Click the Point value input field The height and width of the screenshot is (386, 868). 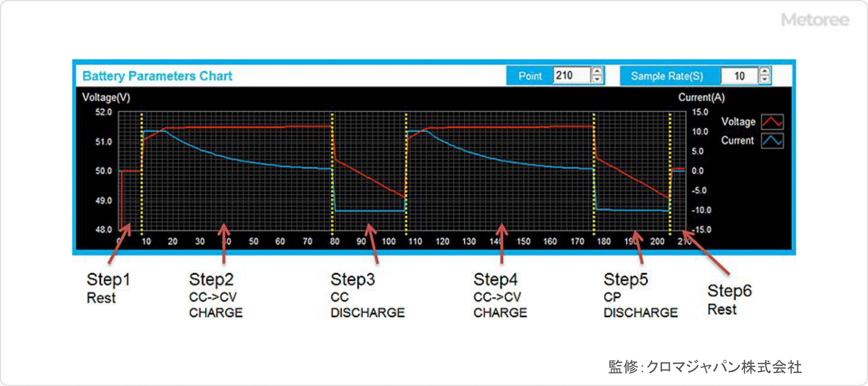pyautogui.click(x=572, y=75)
